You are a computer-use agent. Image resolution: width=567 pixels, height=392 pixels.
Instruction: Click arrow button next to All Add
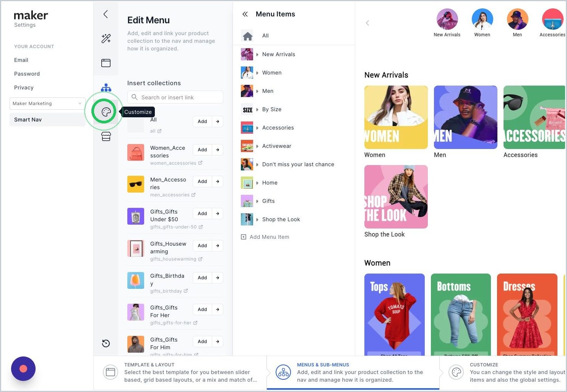[218, 121]
